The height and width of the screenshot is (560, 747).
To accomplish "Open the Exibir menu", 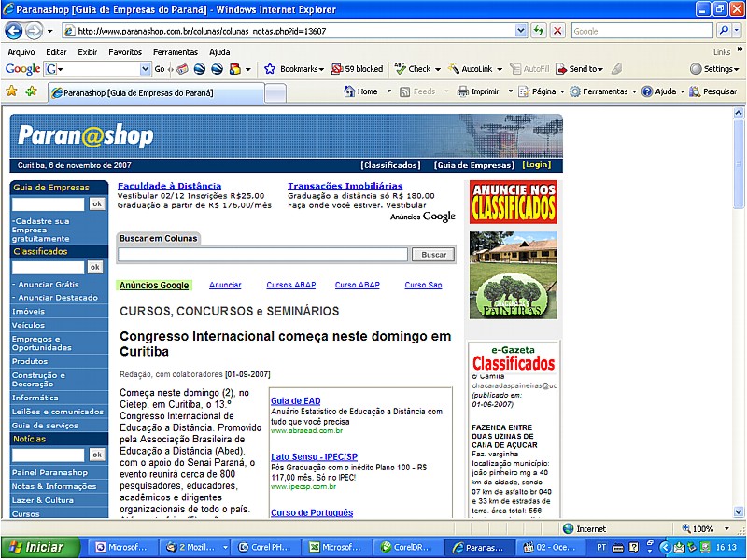I will (87, 52).
